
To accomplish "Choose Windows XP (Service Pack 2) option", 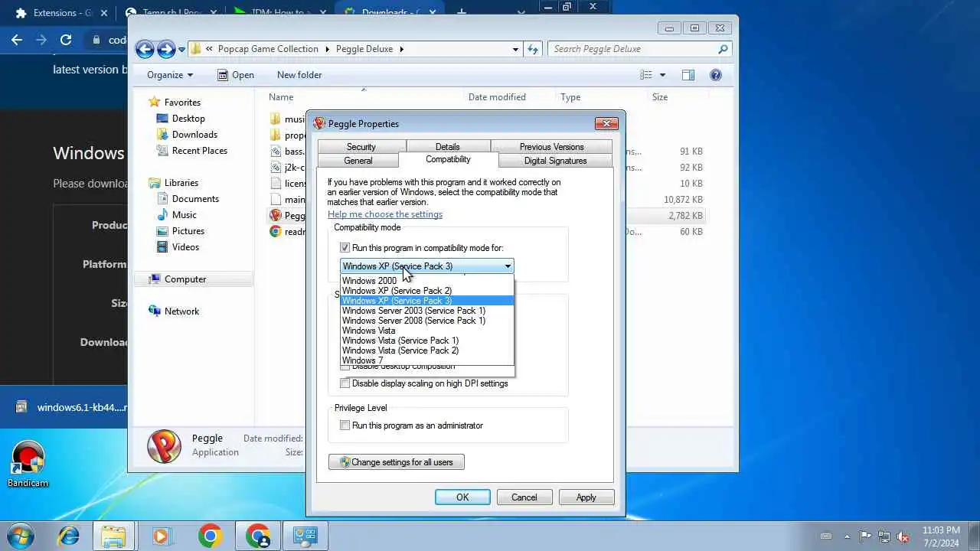I will pos(427,291).
